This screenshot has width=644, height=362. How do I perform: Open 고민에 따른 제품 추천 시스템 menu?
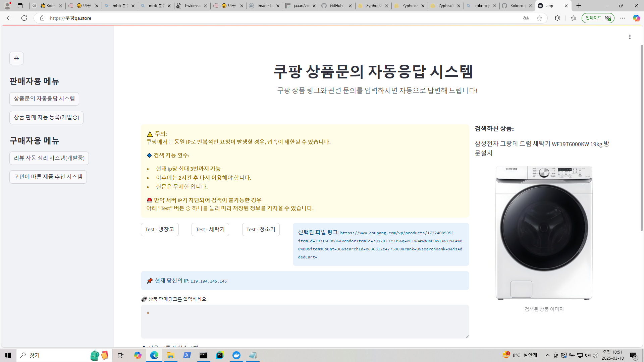click(48, 177)
